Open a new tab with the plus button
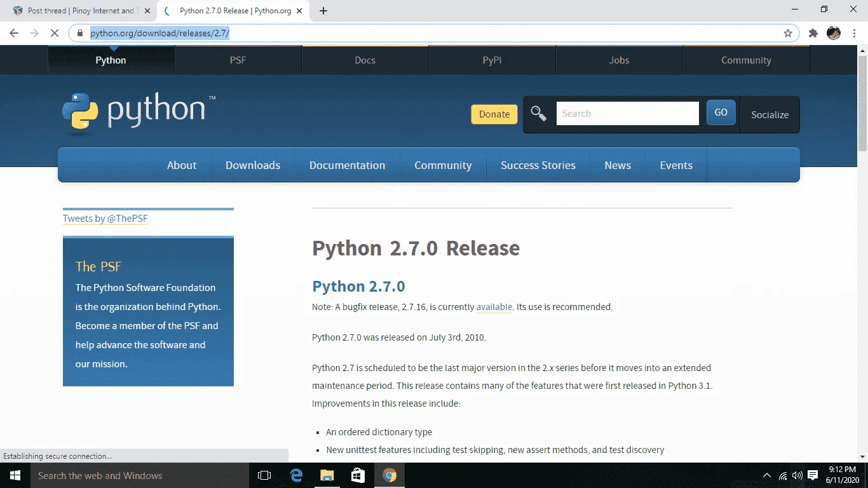 pyautogui.click(x=323, y=11)
